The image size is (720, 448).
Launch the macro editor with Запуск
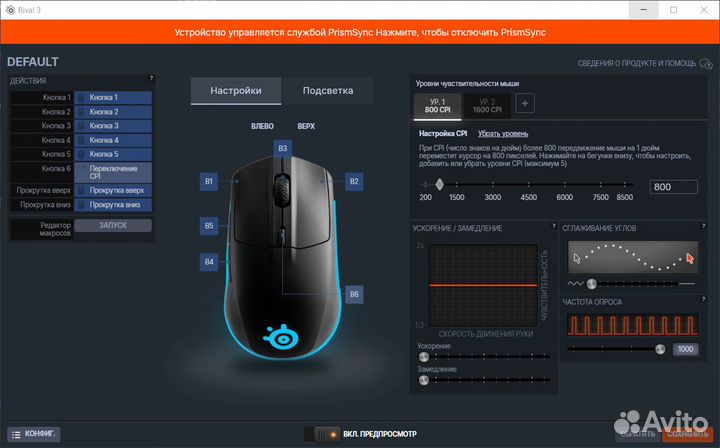[113, 225]
